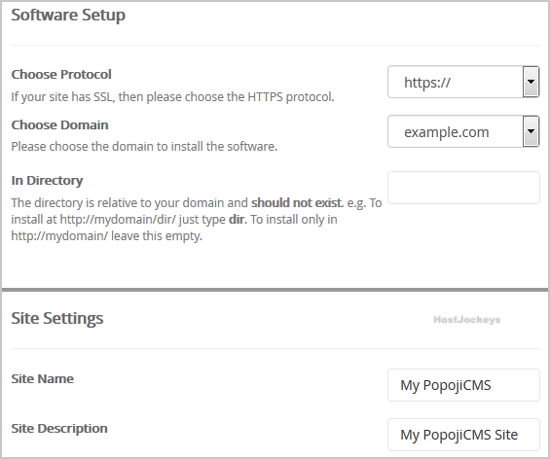Click the Choose Domain label
The height and width of the screenshot is (459, 550).
coord(60,125)
